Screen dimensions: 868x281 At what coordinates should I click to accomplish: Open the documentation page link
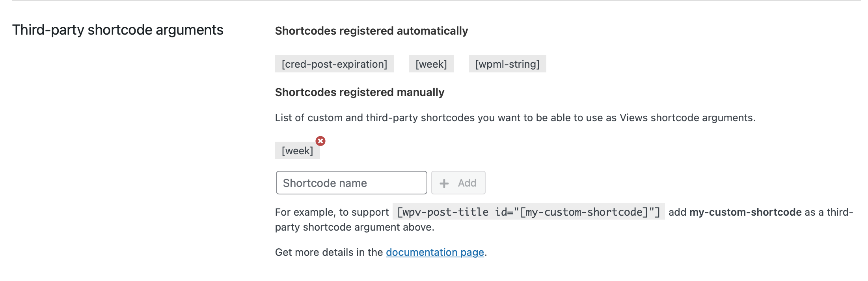click(x=434, y=252)
